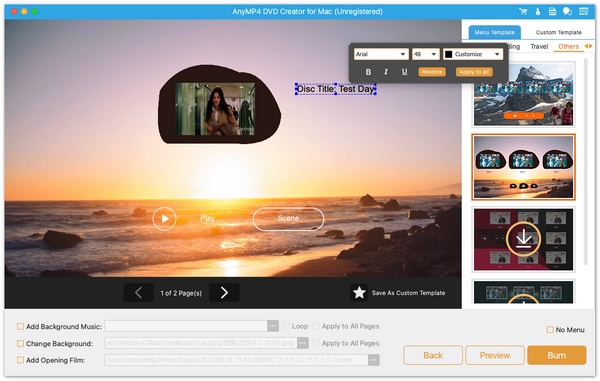Click the Restore button

[432, 72]
